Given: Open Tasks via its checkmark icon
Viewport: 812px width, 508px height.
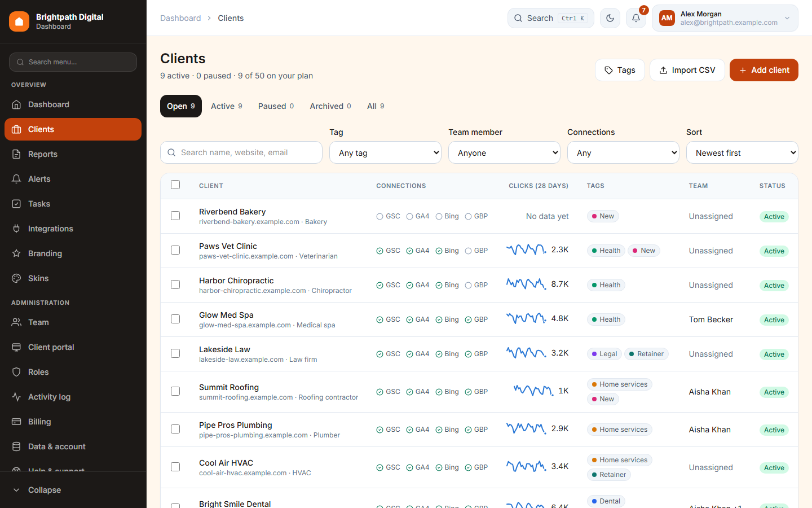Looking at the screenshot, I should pos(16,204).
